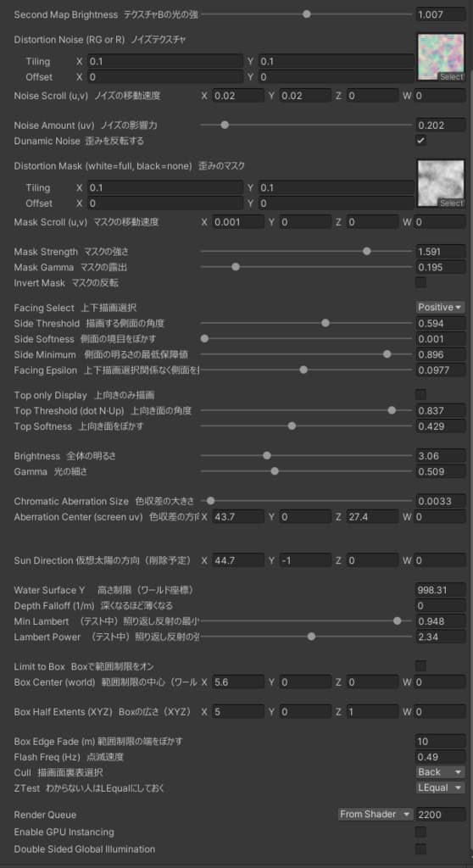The height and width of the screenshot is (868, 473).
Task: Click Select on Distortion Mask texture
Action: 452,203
